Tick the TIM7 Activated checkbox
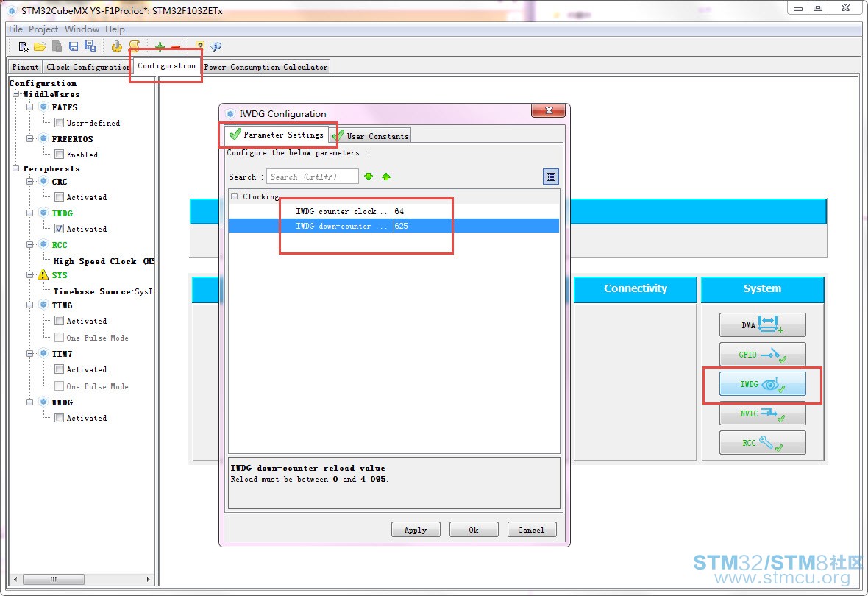868x596 pixels. pos(60,369)
